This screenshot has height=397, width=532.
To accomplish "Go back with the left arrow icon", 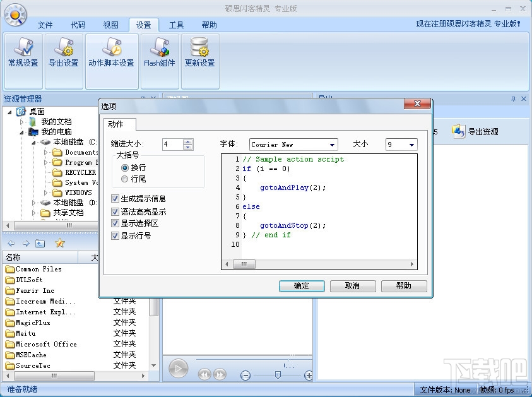I will [x=11, y=243].
